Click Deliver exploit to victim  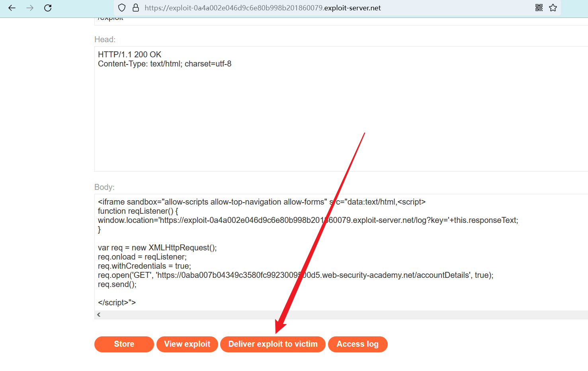[273, 344]
